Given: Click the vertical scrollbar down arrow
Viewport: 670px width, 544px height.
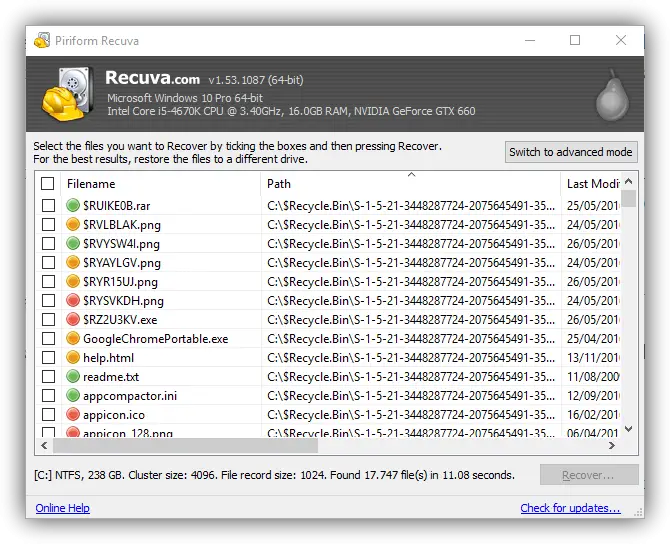Looking at the screenshot, I should [x=629, y=429].
